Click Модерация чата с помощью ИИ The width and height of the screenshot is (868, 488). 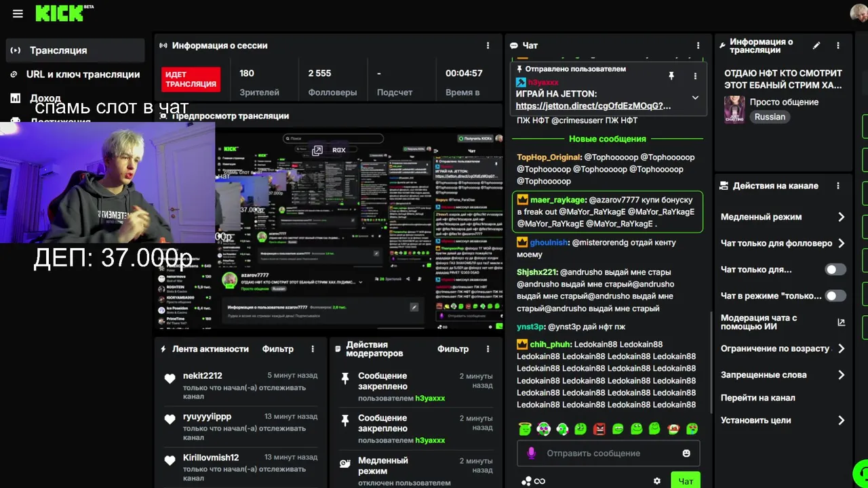coord(759,322)
